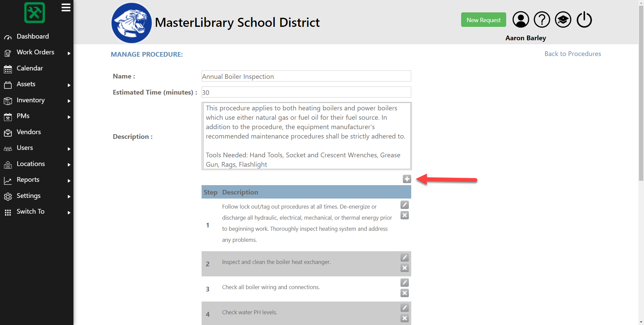Open Vendors from the sidebar

(x=29, y=132)
